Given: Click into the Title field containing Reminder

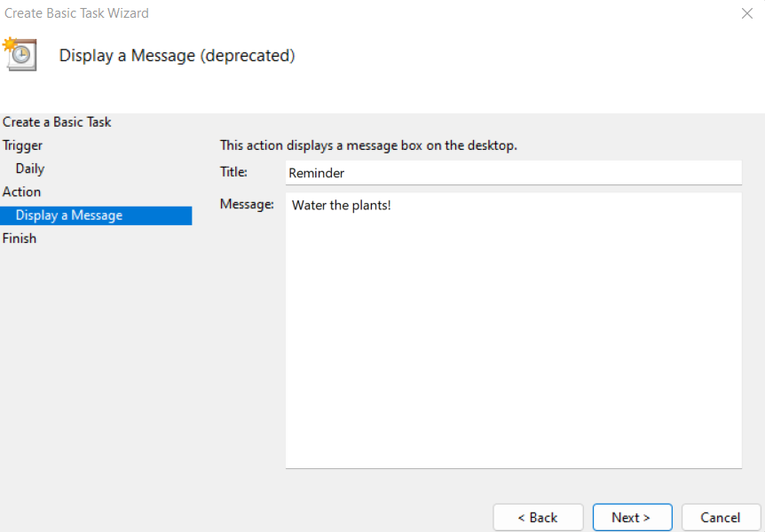Looking at the screenshot, I should tap(513, 173).
